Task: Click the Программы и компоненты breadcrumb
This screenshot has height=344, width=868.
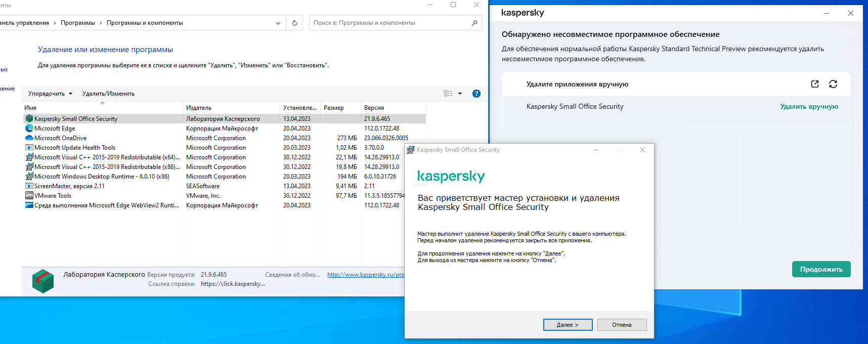Action: (x=145, y=23)
